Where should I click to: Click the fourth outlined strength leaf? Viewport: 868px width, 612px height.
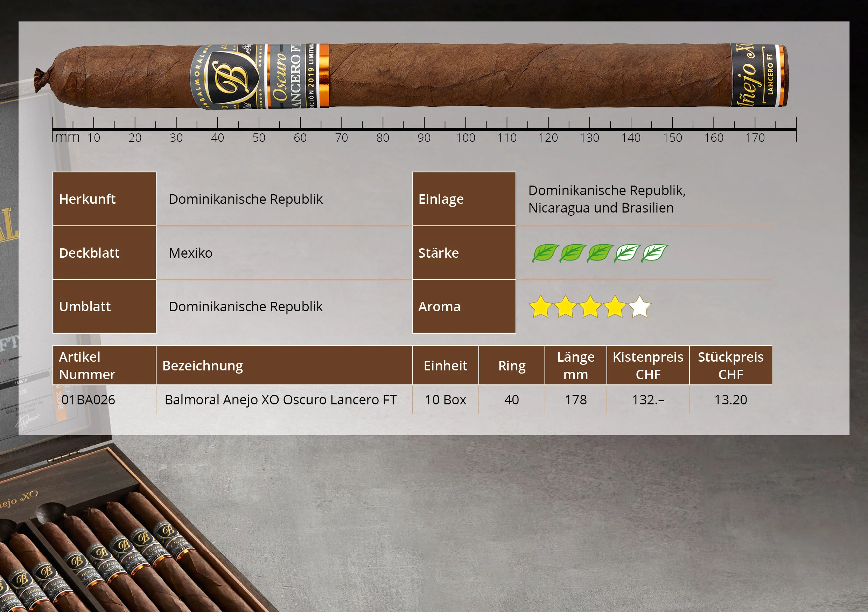pos(627,253)
